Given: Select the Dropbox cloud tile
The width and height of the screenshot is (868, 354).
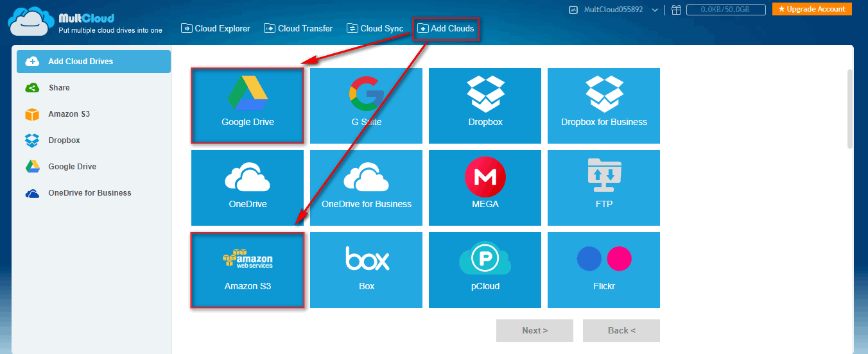Looking at the screenshot, I should coord(485,106).
